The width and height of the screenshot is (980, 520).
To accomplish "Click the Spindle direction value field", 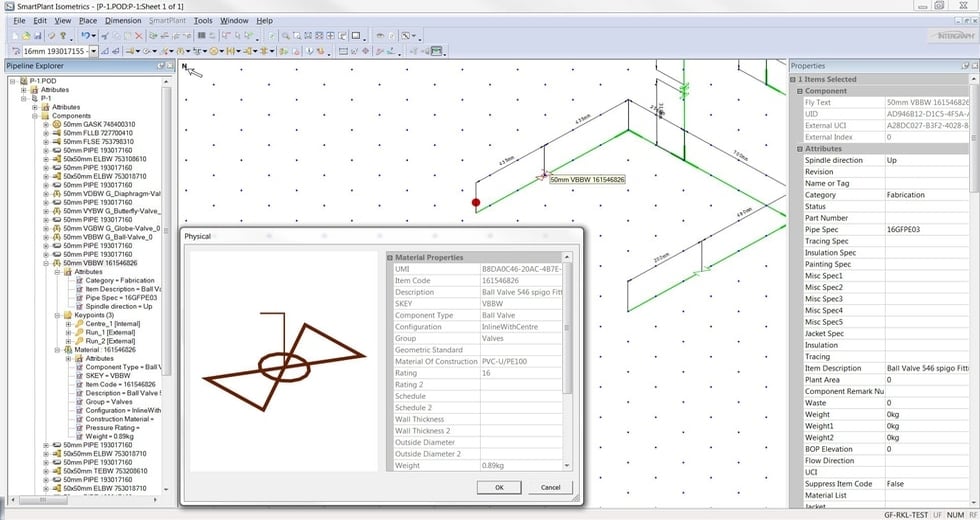I will click(x=925, y=160).
